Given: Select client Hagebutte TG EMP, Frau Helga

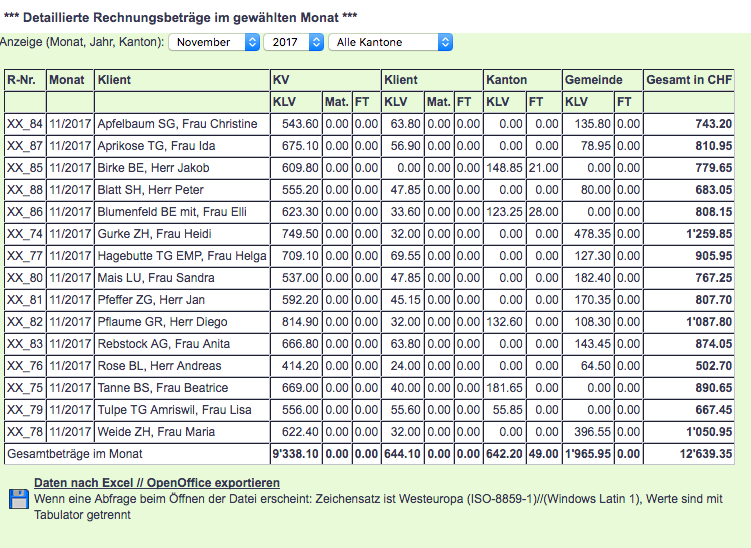Looking at the screenshot, I should (181, 256).
